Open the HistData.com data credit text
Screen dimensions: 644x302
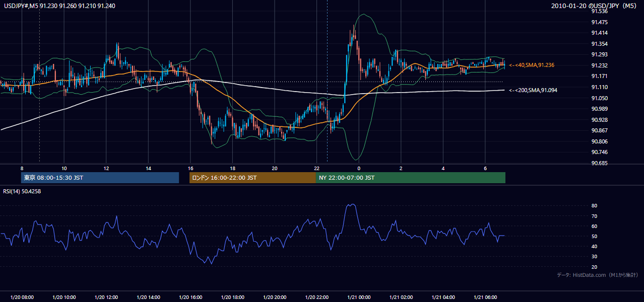(598, 275)
